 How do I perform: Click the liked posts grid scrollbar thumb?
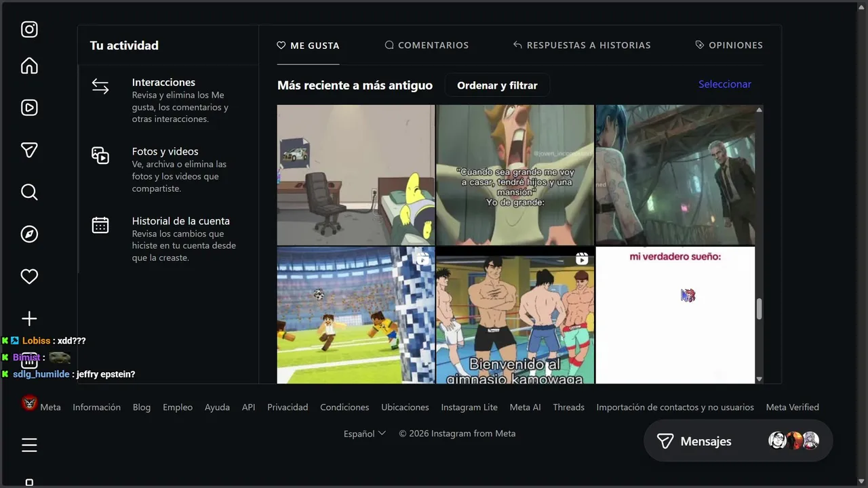pyautogui.click(x=759, y=309)
